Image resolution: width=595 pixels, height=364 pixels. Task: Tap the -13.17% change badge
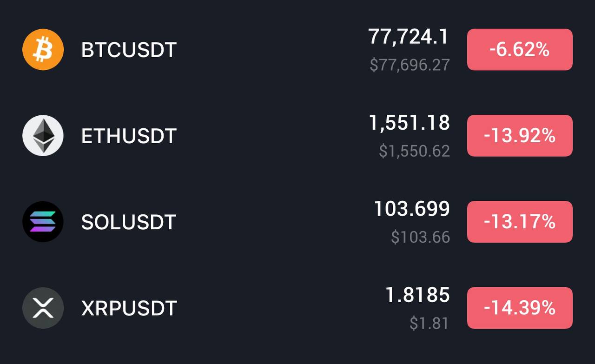point(520,222)
